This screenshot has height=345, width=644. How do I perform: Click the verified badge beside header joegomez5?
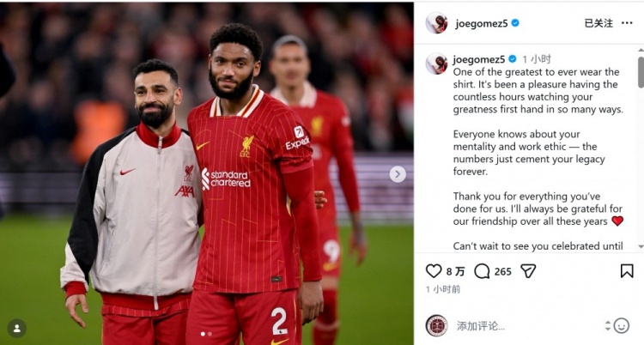pos(515,23)
